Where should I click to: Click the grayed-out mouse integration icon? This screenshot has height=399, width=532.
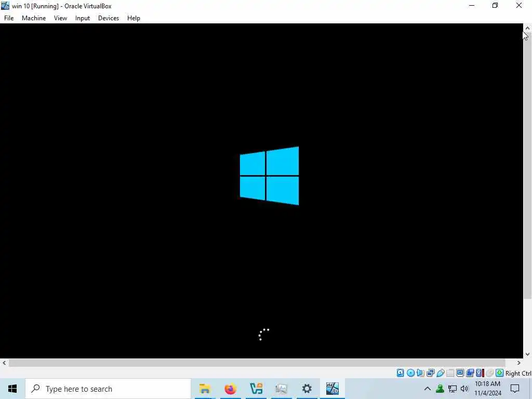(x=489, y=373)
